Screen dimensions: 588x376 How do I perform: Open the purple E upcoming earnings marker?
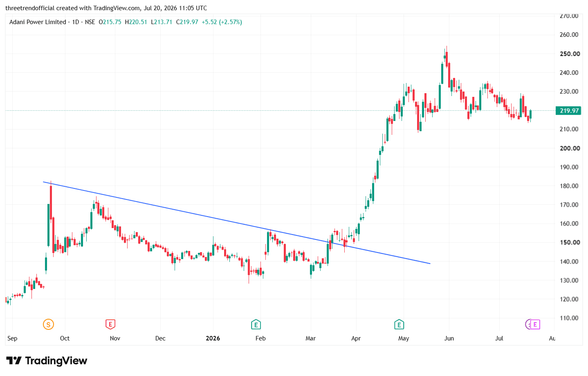[x=534, y=325]
